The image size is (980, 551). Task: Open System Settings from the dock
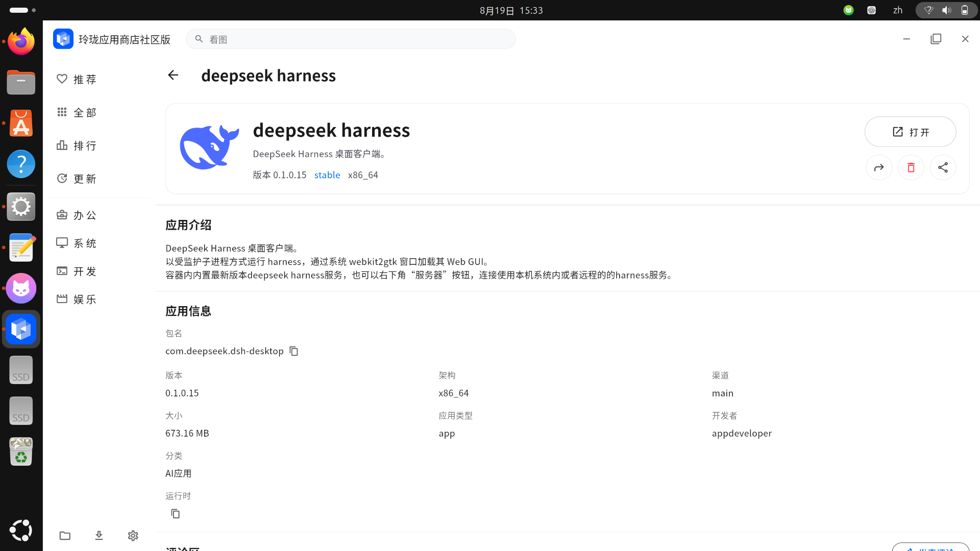(x=21, y=207)
